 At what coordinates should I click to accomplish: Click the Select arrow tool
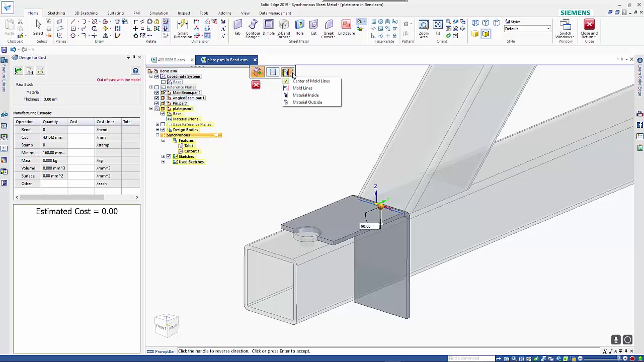pyautogui.click(x=38, y=28)
